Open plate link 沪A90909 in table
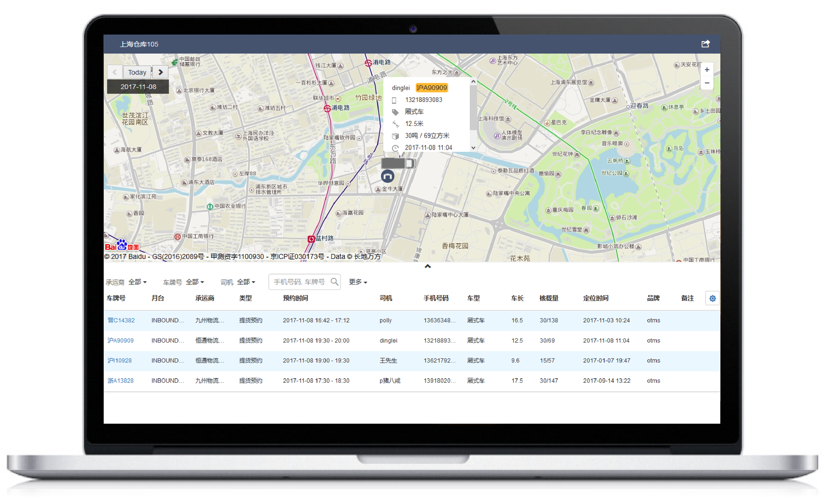Viewport: 824px width, 504px height. tap(120, 340)
